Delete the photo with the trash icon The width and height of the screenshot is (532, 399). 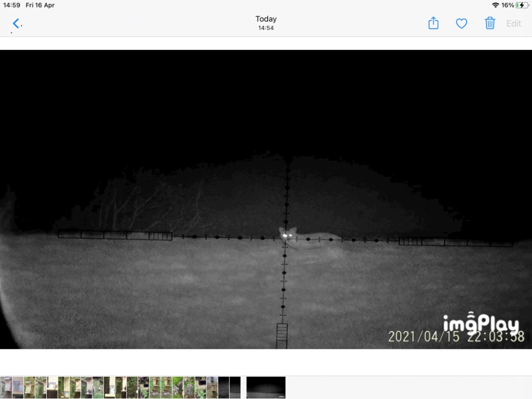coord(490,23)
